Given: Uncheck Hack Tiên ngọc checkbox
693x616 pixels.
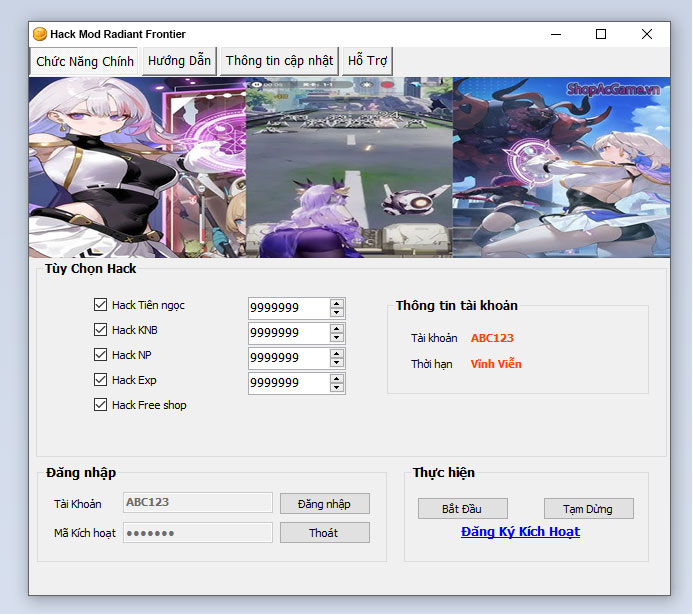Looking at the screenshot, I should click(100, 305).
